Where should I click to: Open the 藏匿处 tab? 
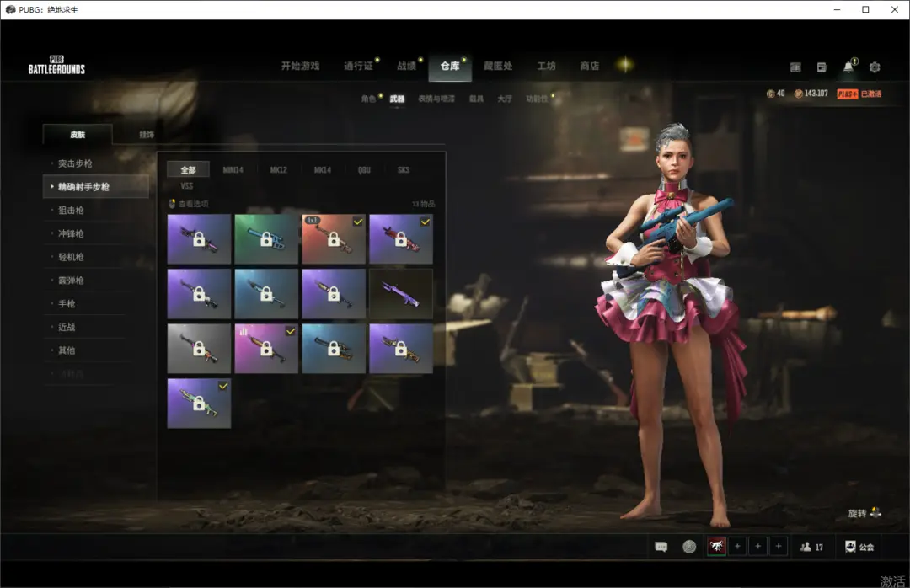pyautogui.click(x=498, y=67)
